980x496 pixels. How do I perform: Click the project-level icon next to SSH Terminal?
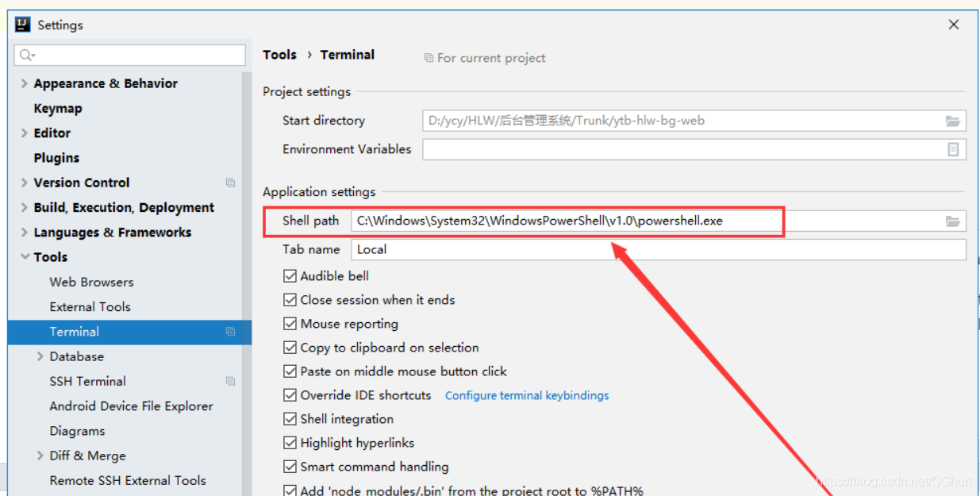[230, 381]
